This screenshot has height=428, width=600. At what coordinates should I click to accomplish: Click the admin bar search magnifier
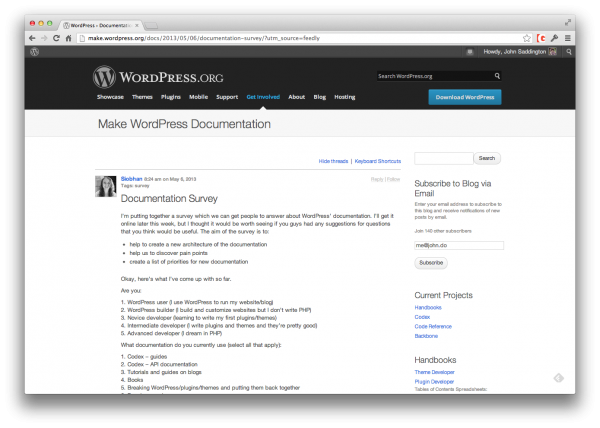pyautogui.click(x=569, y=52)
